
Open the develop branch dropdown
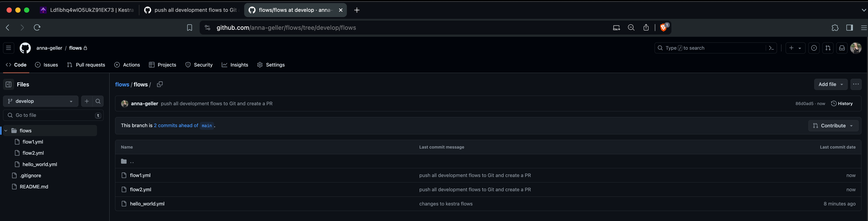pyautogui.click(x=40, y=101)
